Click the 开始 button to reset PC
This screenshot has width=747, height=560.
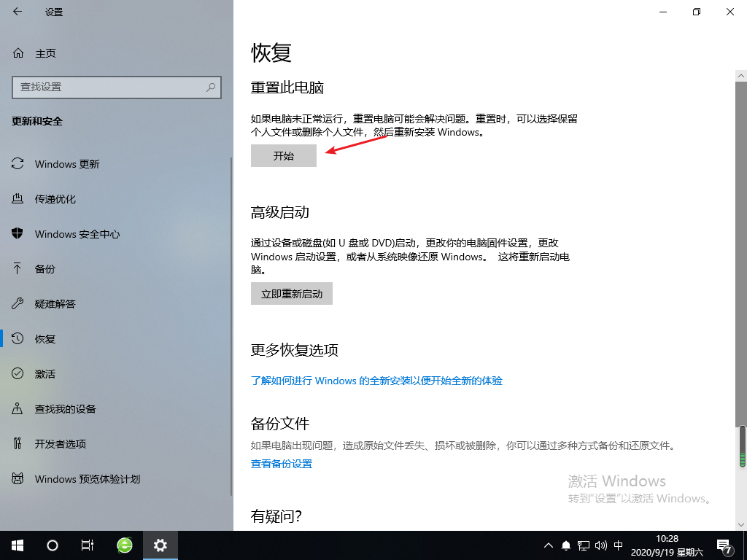point(284,156)
